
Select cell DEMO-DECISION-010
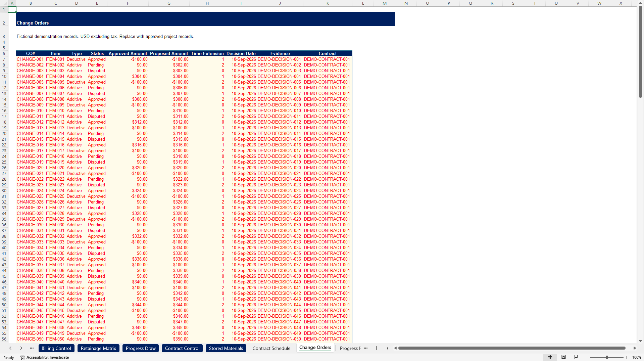coord(280,111)
